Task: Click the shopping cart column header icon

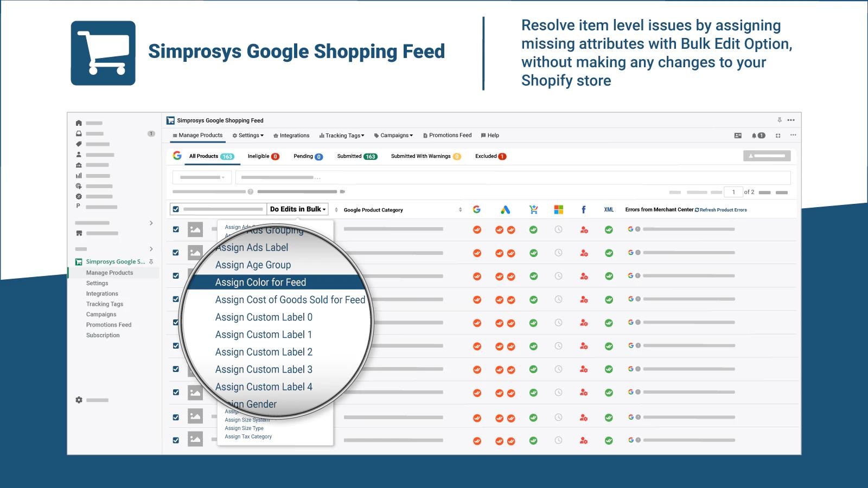Action: 533,210
